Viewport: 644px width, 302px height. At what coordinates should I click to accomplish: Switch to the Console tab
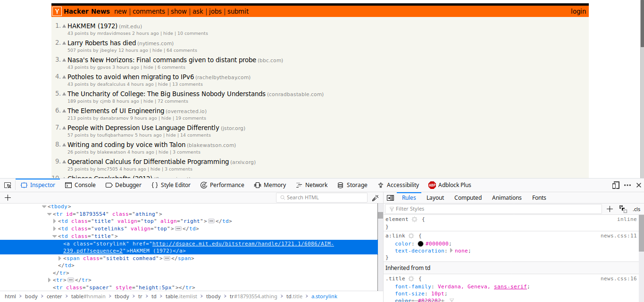(80, 185)
